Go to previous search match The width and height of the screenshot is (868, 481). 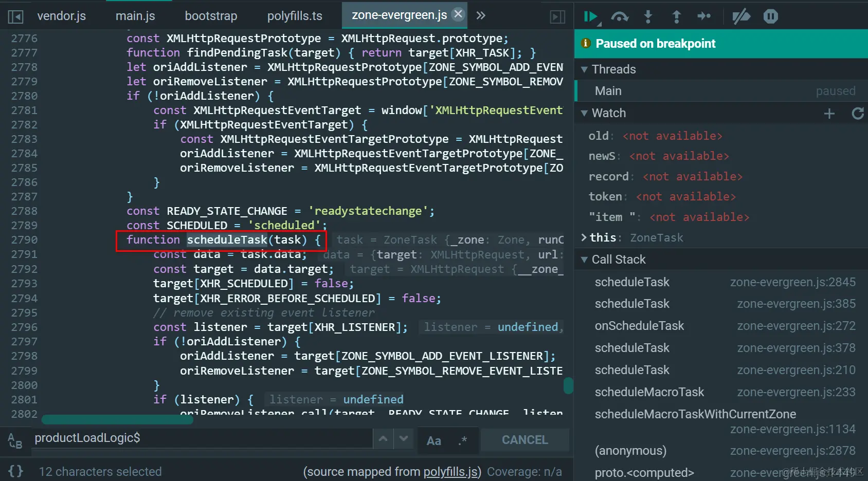[383, 439]
